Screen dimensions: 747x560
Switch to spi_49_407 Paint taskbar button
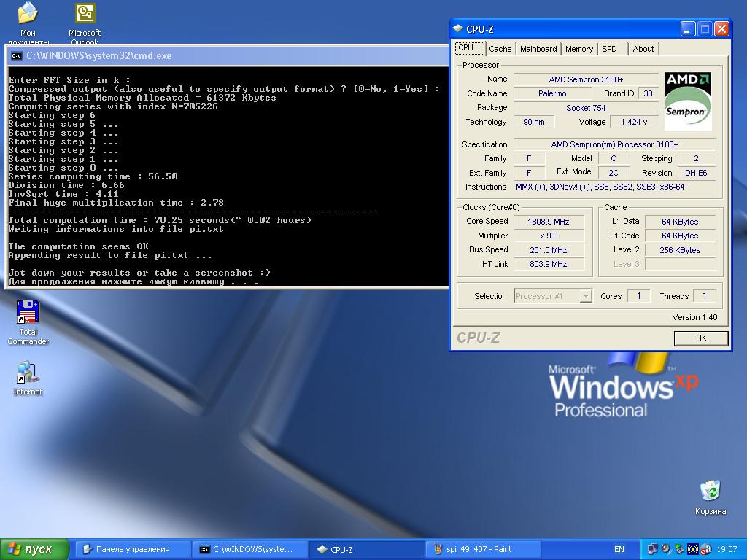(x=484, y=549)
